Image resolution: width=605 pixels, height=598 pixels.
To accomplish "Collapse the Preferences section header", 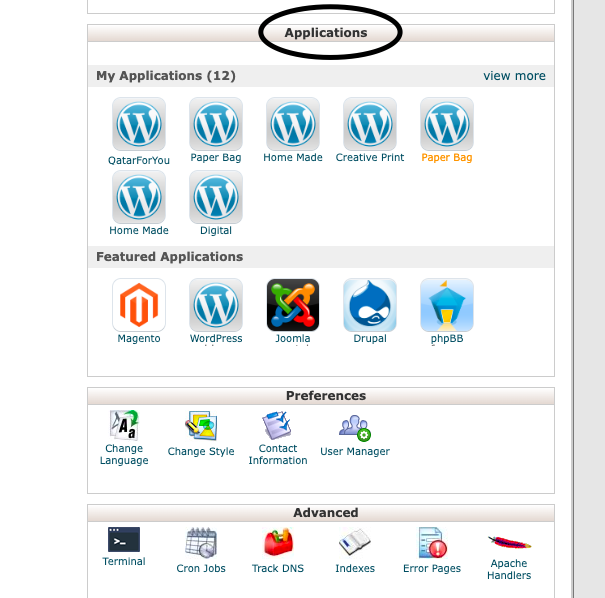I will (321, 396).
